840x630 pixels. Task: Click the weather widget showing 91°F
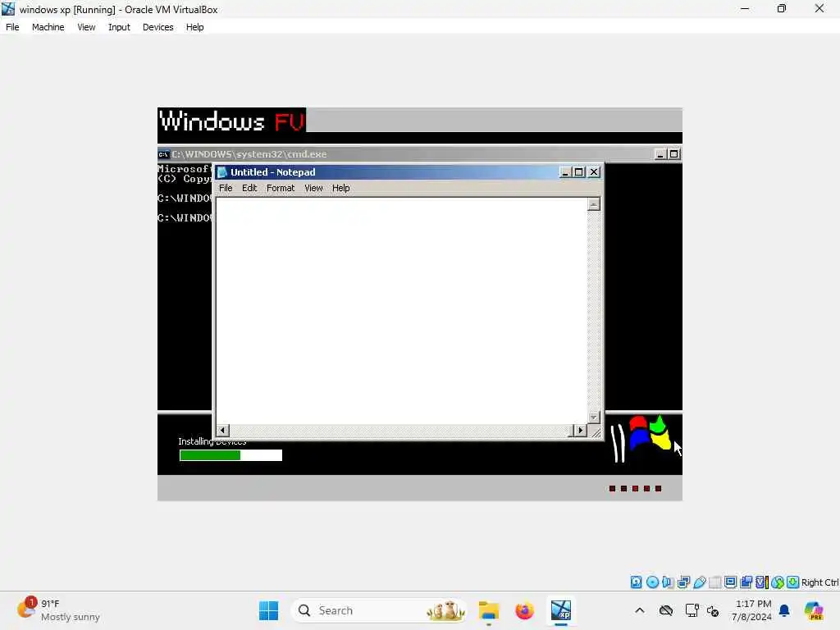coord(58,610)
